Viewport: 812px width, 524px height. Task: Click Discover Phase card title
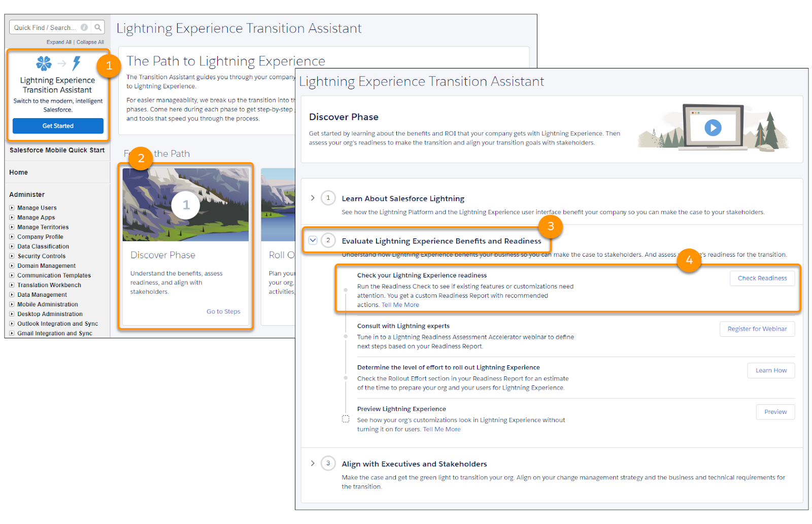[163, 255]
